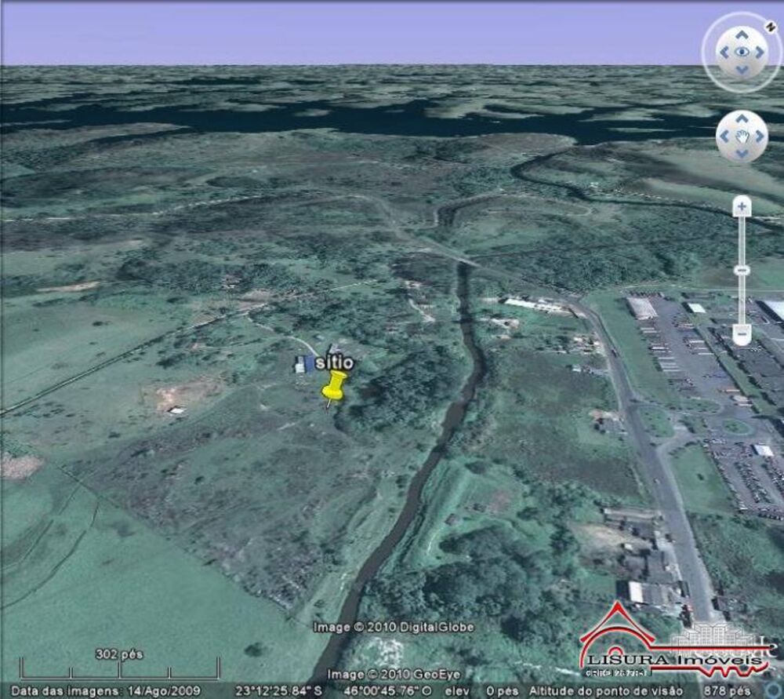This screenshot has height=699, width=784.
Task: Click the North compass indicator to reset heading
Action: (x=769, y=25)
